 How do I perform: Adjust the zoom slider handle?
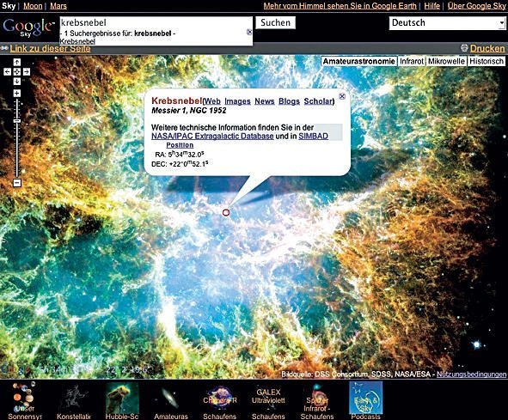[x=17, y=120]
